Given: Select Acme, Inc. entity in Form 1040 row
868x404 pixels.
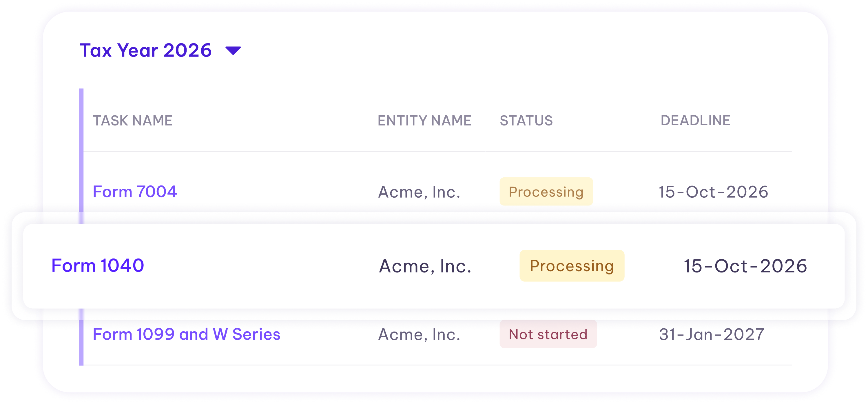Looking at the screenshot, I should (x=425, y=266).
